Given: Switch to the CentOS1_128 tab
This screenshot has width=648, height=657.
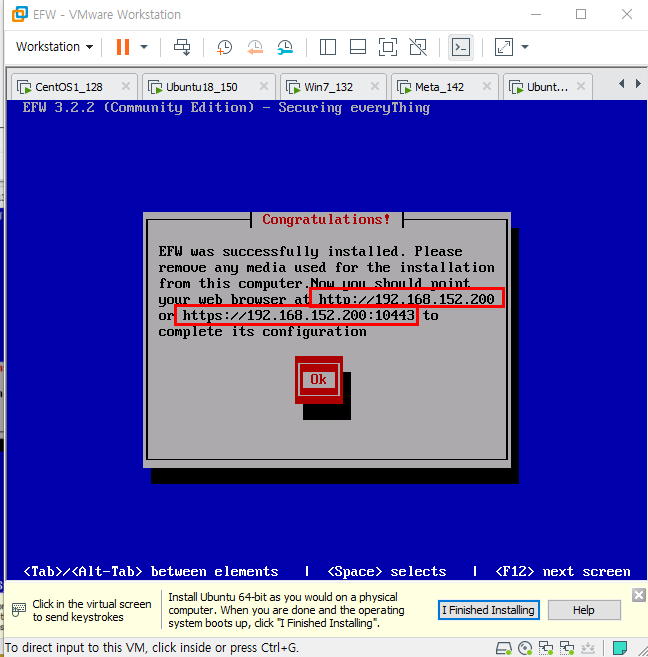Looking at the screenshot, I should (x=68, y=87).
